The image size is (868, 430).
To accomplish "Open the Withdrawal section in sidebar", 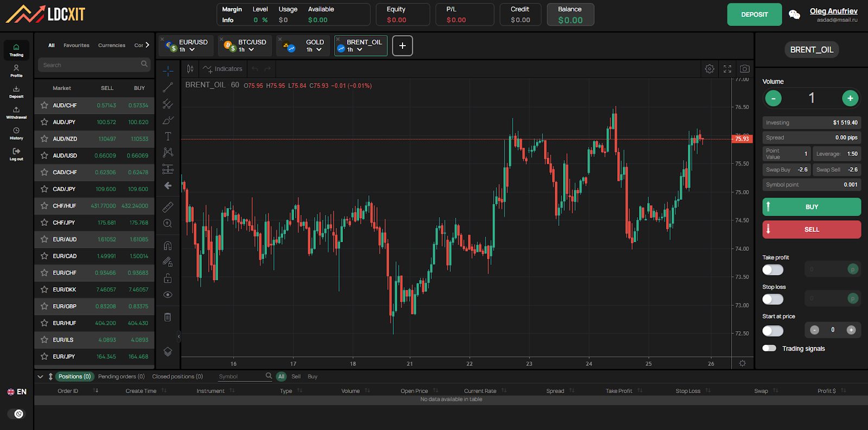I will click(16, 113).
